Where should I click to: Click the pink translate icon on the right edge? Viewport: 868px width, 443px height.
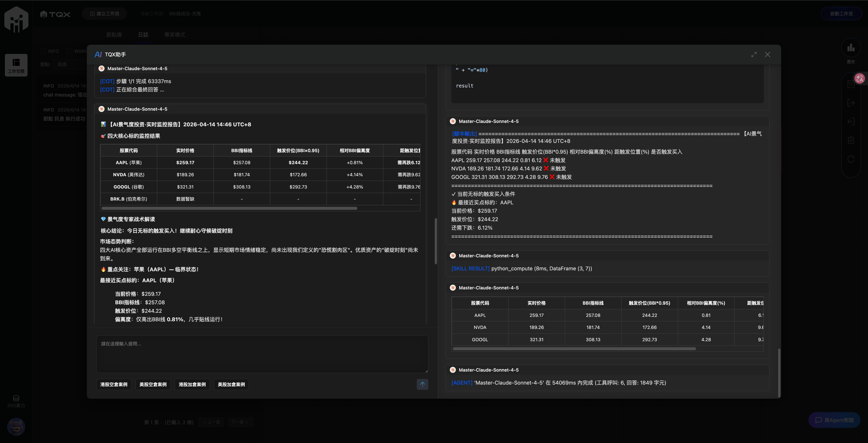(x=860, y=79)
